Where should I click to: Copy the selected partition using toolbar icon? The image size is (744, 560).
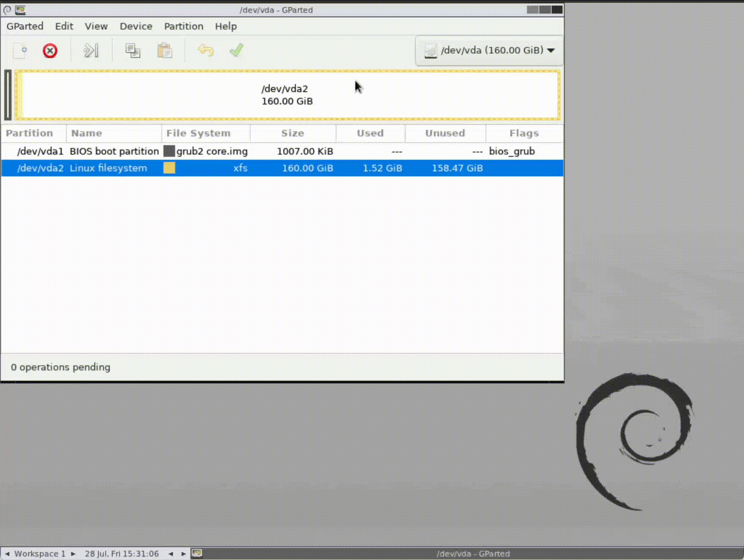point(132,51)
